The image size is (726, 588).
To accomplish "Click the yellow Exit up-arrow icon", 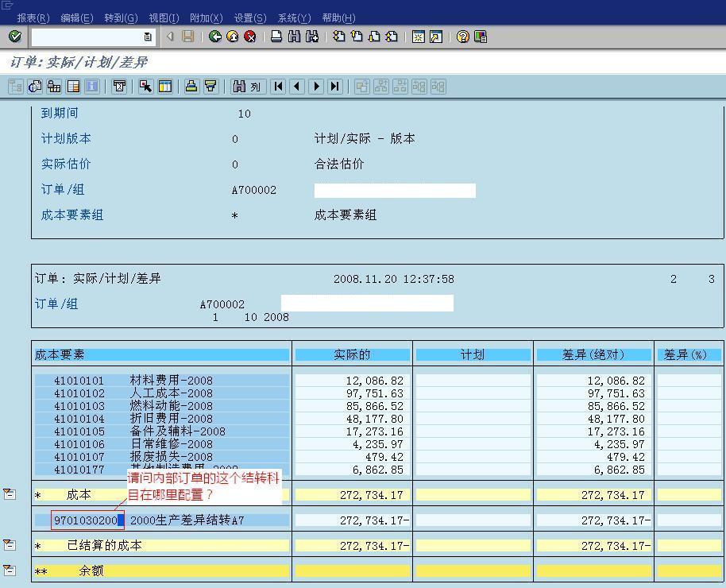I will [232, 37].
